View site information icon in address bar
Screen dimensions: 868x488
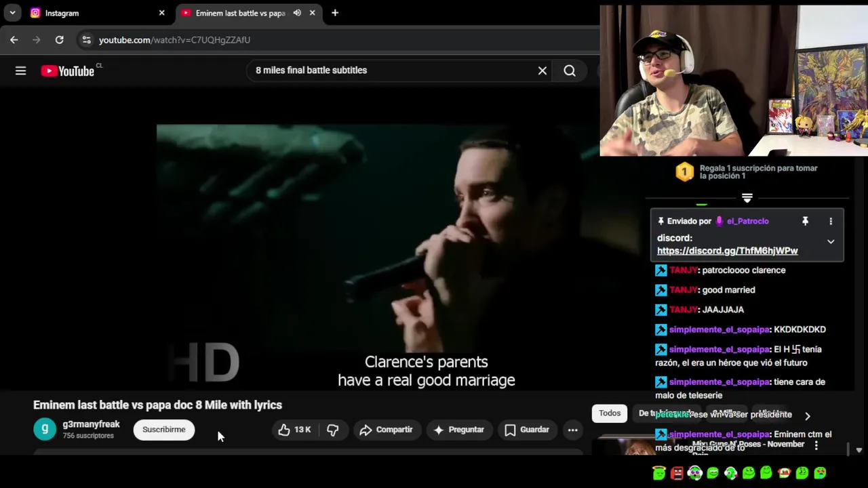86,40
